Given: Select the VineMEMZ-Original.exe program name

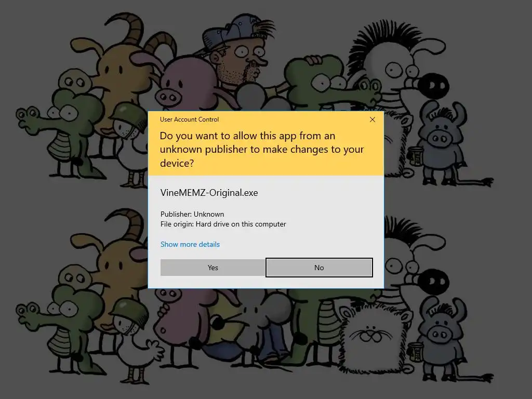Looking at the screenshot, I should click(x=209, y=193).
